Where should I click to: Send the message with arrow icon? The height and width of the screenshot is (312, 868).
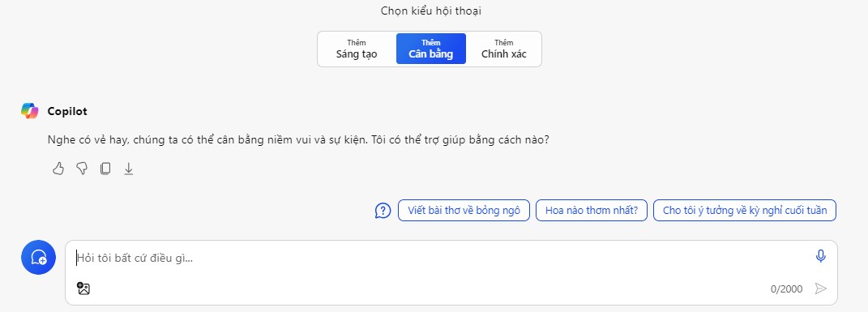click(820, 288)
